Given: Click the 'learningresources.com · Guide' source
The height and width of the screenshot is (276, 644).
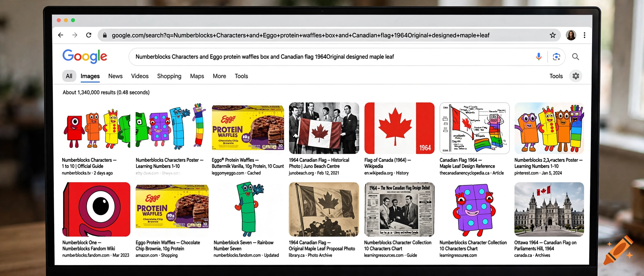Looking at the screenshot, I should point(390,255).
